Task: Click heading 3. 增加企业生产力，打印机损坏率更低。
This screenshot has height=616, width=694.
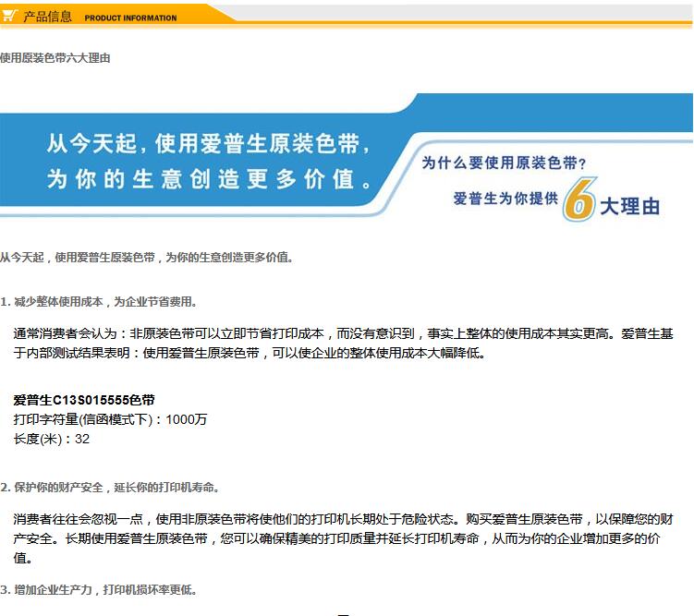Action: (x=98, y=589)
